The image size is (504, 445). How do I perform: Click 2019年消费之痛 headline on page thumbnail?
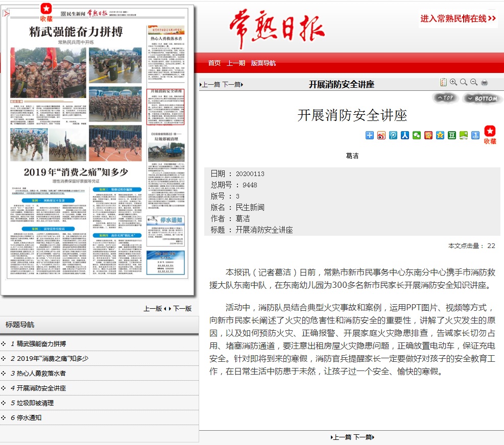pyautogui.click(x=76, y=172)
